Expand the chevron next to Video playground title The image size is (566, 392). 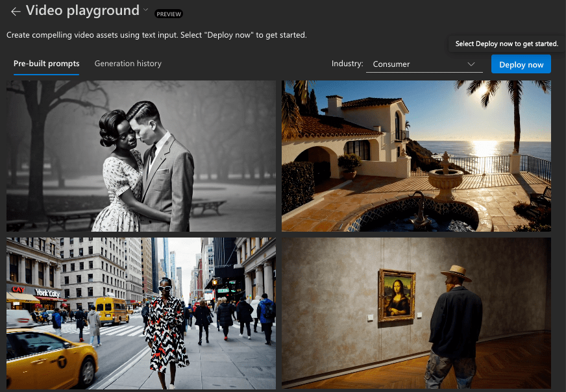tap(146, 10)
